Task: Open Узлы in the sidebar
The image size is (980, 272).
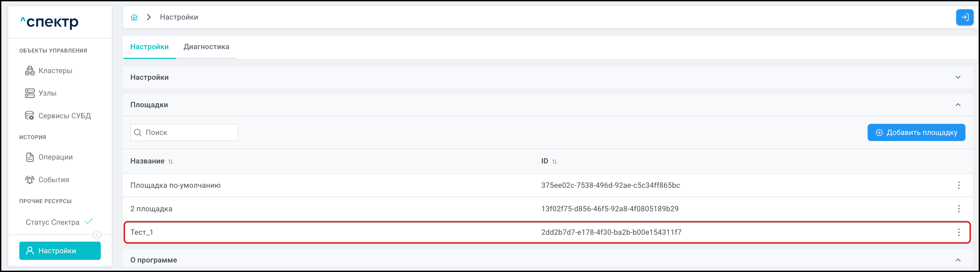Action: click(47, 93)
